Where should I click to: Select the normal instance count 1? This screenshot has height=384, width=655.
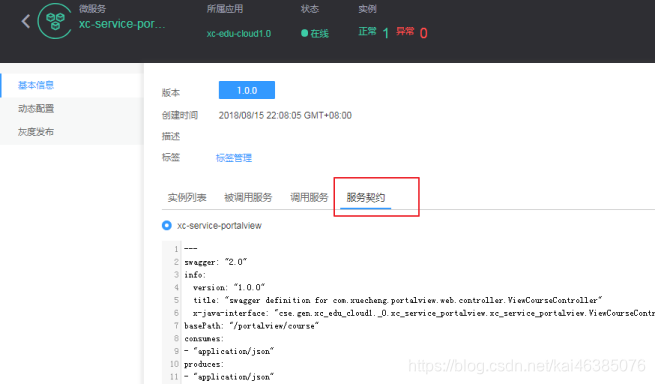(386, 33)
